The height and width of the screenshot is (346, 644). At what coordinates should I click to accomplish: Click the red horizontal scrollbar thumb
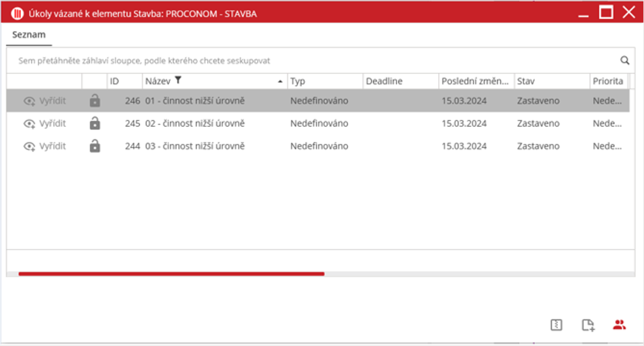point(171,274)
